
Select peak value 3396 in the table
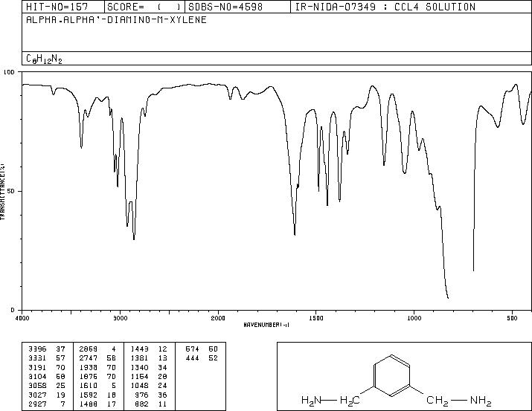click(37, 349)
